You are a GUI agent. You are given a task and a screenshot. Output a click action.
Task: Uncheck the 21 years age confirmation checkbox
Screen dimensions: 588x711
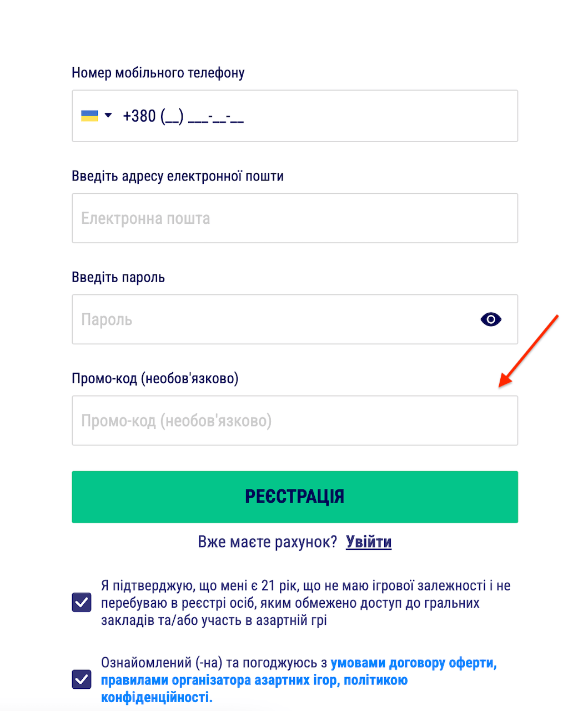82,602
